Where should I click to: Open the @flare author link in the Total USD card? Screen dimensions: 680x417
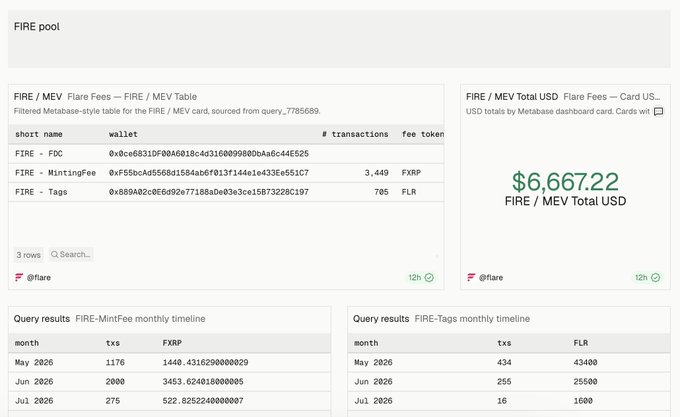[x=491, y=277]
